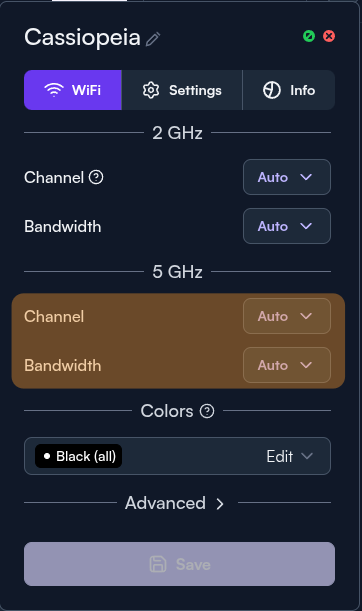The width and height of the screenshot is (362, 611).
Task: Click the gear icon in Settings tab
Action: click(x=151, y=90)
